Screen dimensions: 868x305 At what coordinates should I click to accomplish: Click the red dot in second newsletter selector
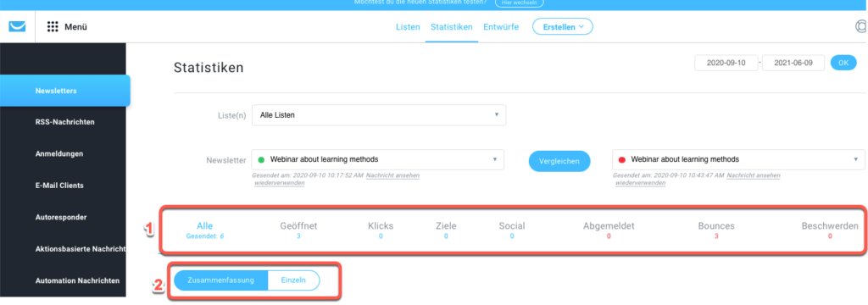621,159
